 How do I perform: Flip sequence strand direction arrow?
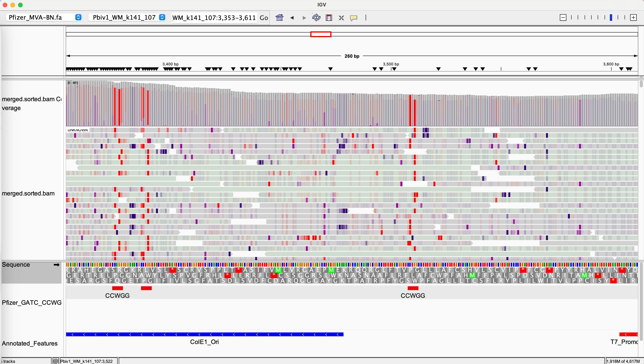coord(56,265)
